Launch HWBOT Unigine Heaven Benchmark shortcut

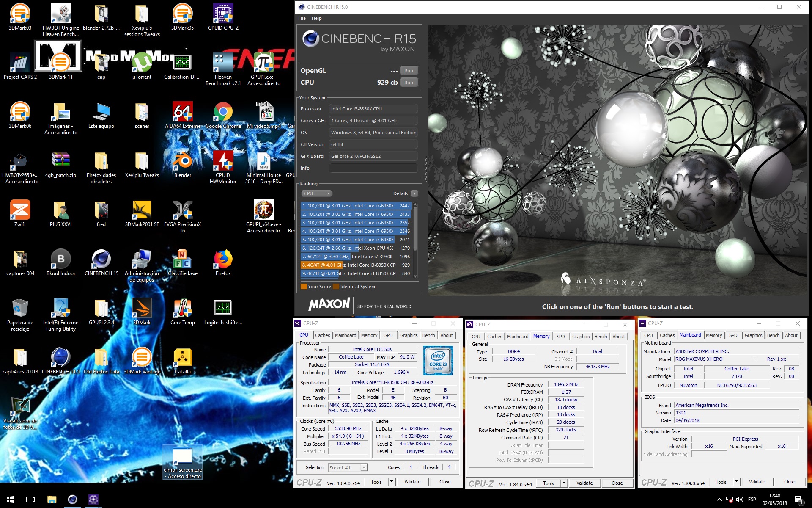pos(60,20)
